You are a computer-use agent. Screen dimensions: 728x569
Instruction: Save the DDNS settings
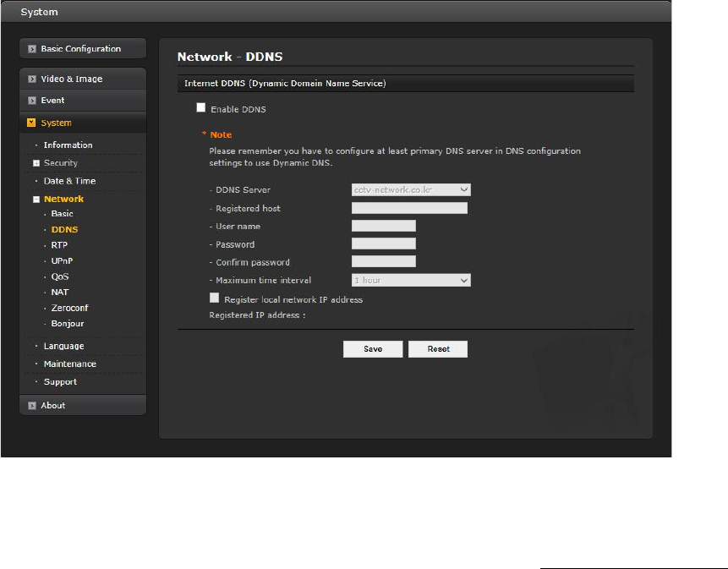[x=373, y=349]
